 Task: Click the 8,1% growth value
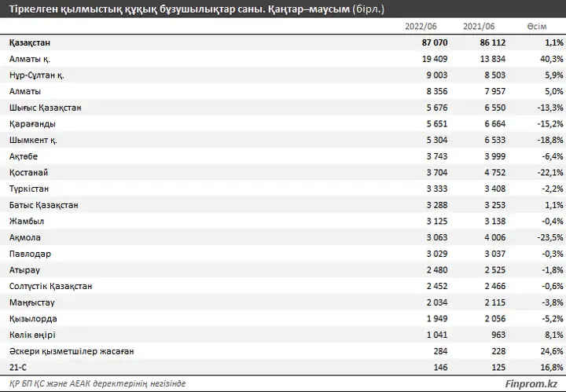554,335
